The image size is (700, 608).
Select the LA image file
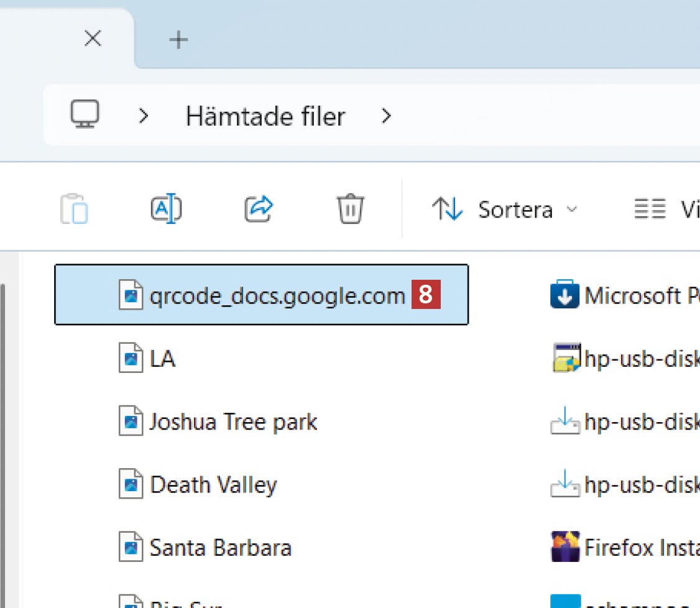pos(162,359)
